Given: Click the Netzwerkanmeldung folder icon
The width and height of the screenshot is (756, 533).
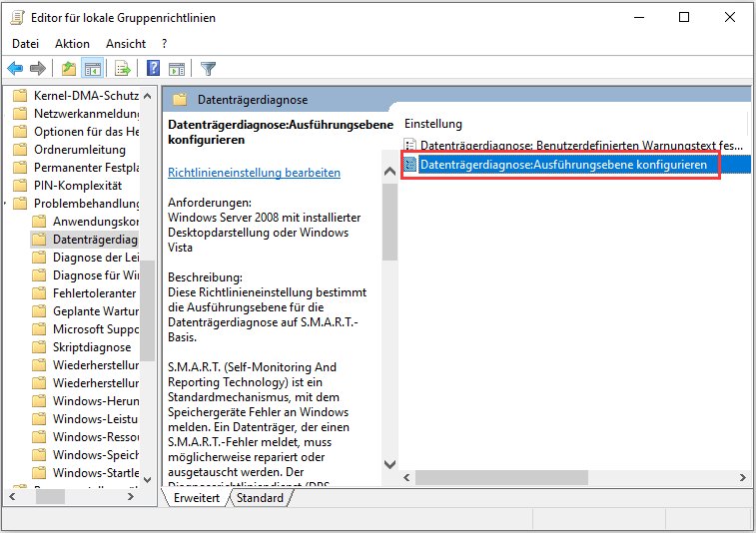Looking at the screenshot, I should [20, 113].
